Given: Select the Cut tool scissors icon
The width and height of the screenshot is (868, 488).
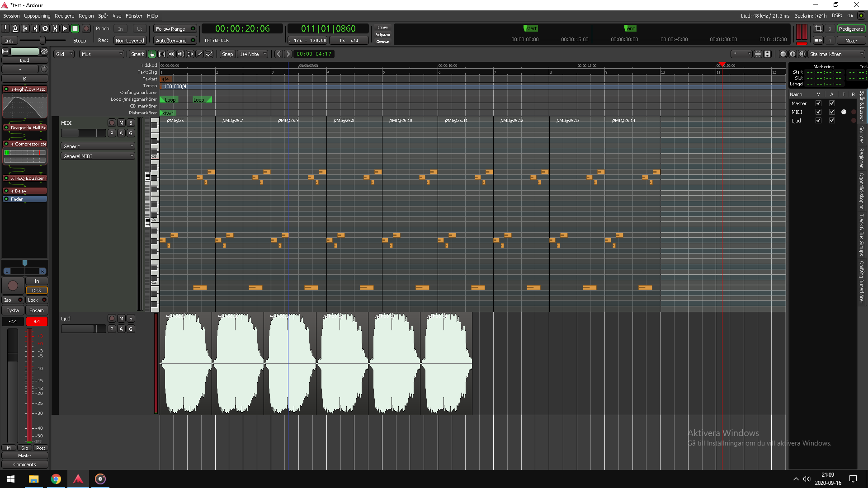Looking at the screenshot, I should coord(171,54).
